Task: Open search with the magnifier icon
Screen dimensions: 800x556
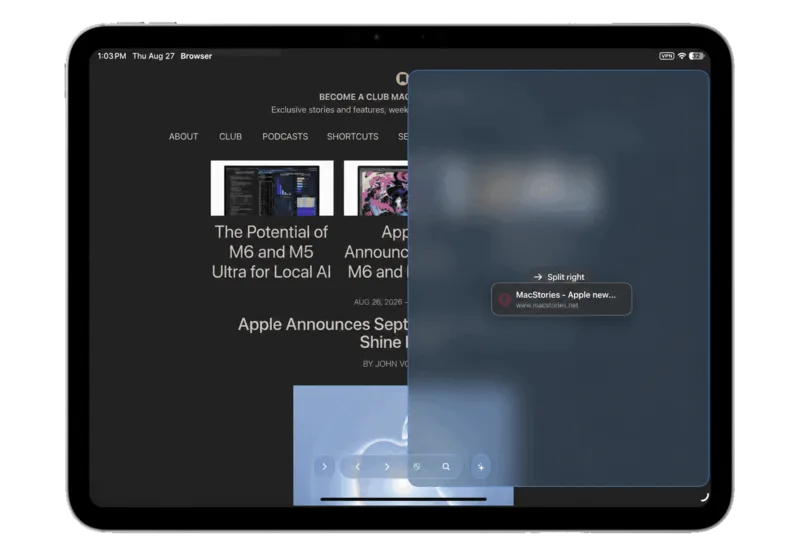Action: [x=446, y=467]
